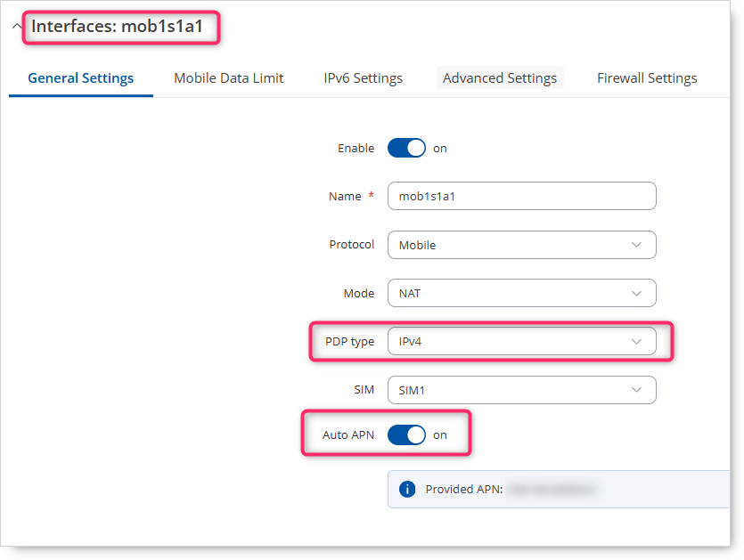Open the SIM dropdown showing SIM1
This screenshot has width=744, height=560.
(521, 390)
